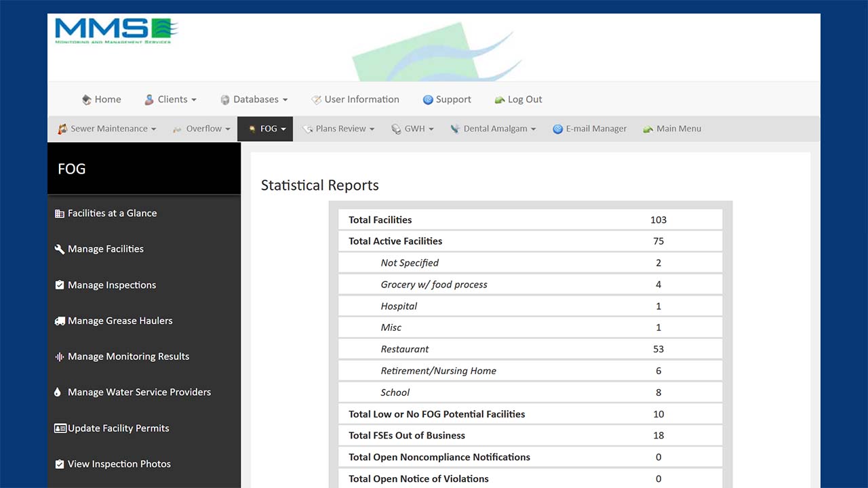
Task: Click the MMS logo in the header
Action: point(116,31)
